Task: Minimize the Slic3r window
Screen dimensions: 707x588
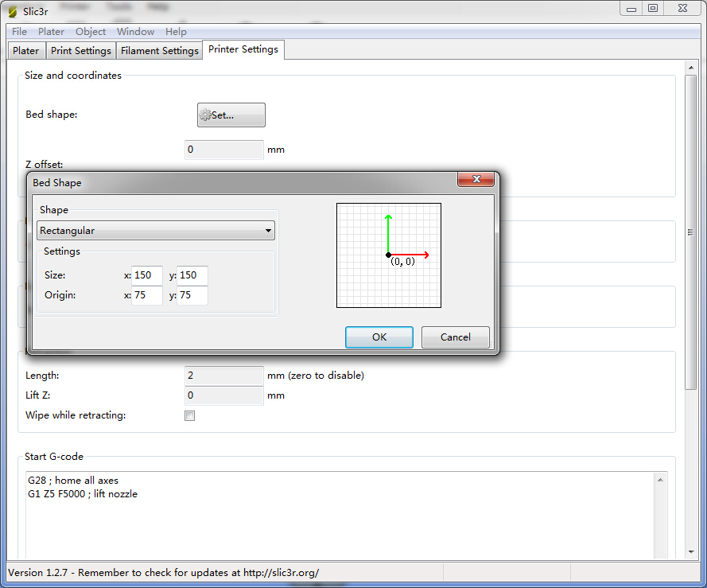Action: tap(631, 9)
